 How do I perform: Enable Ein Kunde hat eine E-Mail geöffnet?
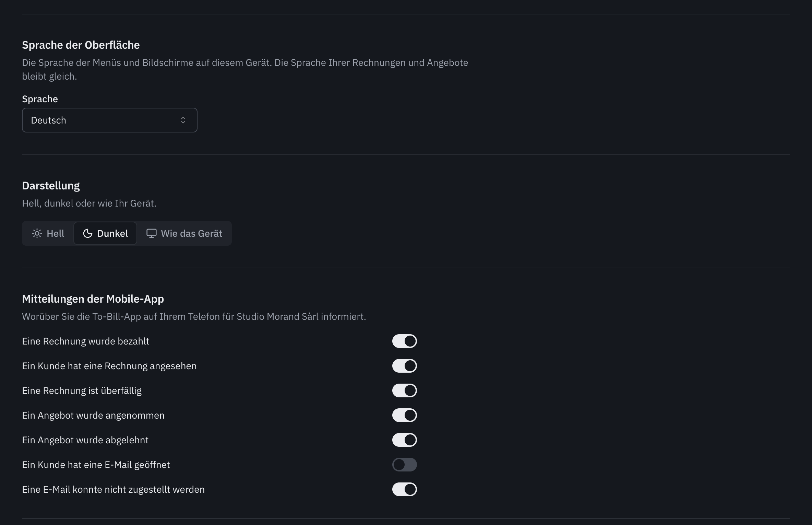405,465
